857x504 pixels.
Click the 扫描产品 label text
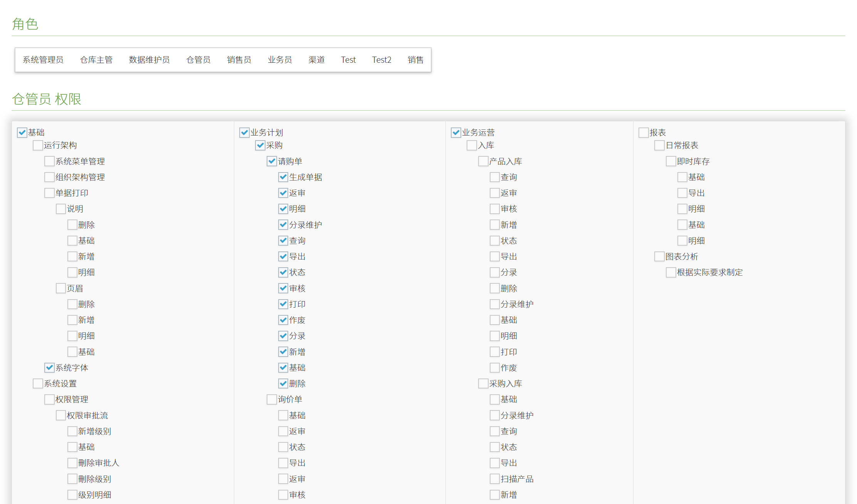tap(517, 479)
